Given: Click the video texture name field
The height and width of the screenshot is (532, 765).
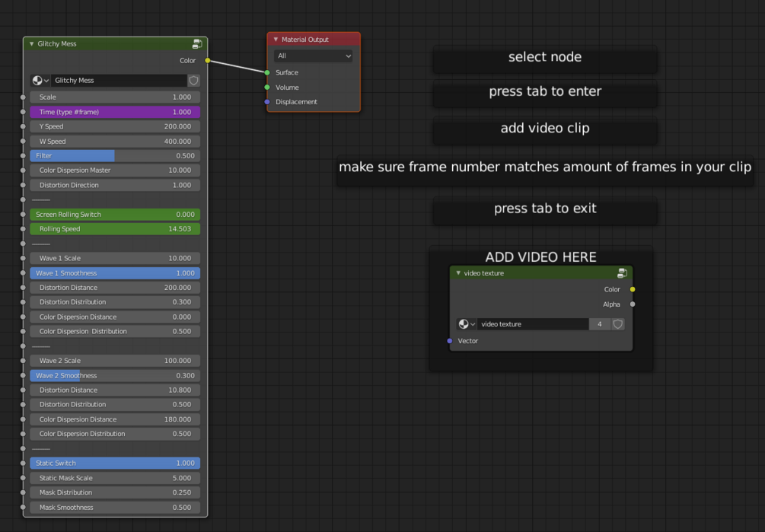Looking at the screenshot, I should click(x=533, y=323).
